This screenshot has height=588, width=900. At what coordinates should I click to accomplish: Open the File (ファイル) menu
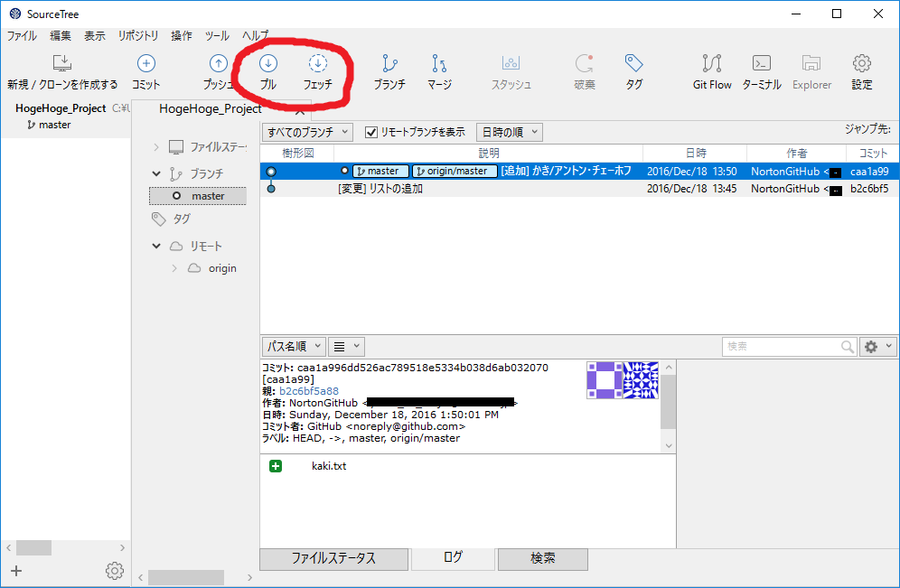click(22, 35)
